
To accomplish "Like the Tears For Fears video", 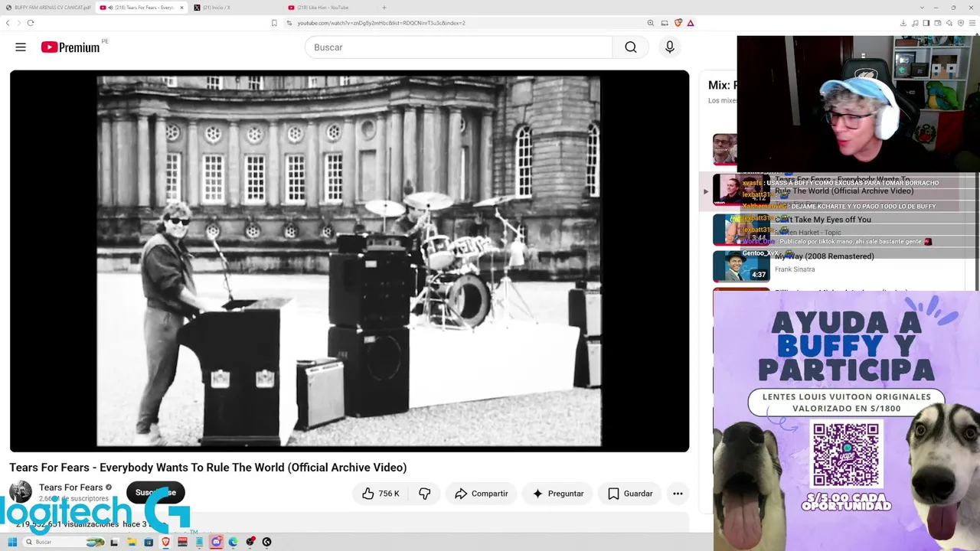I will click(381, 494).
